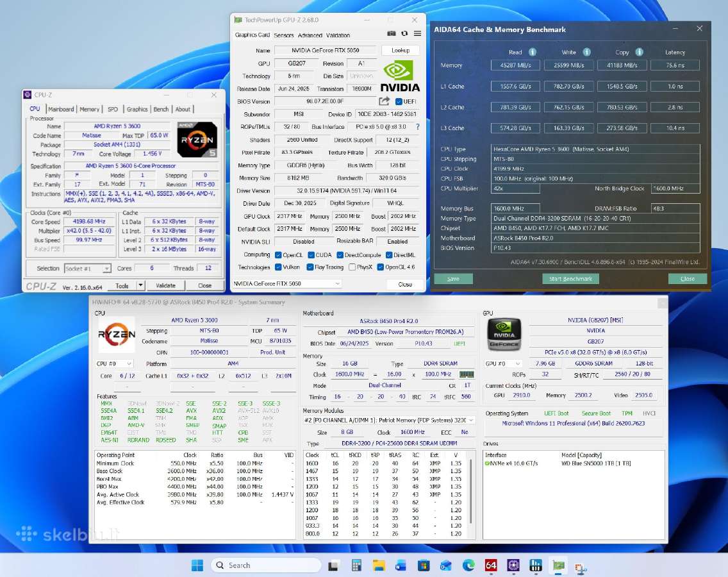Screen dimensions: 728x577
Task: Open the Windows Start menu
Action: click(197, 565)
